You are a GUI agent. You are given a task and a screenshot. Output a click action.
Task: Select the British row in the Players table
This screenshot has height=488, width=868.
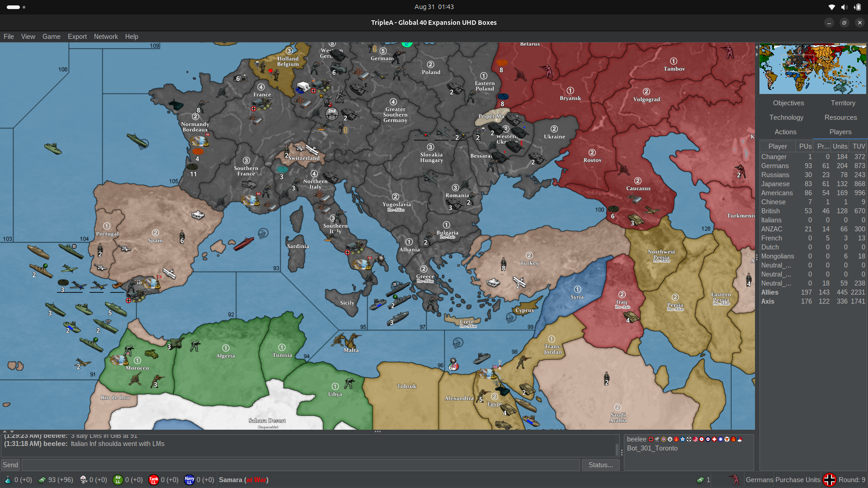pyautogui.click(x=813, y=211)
